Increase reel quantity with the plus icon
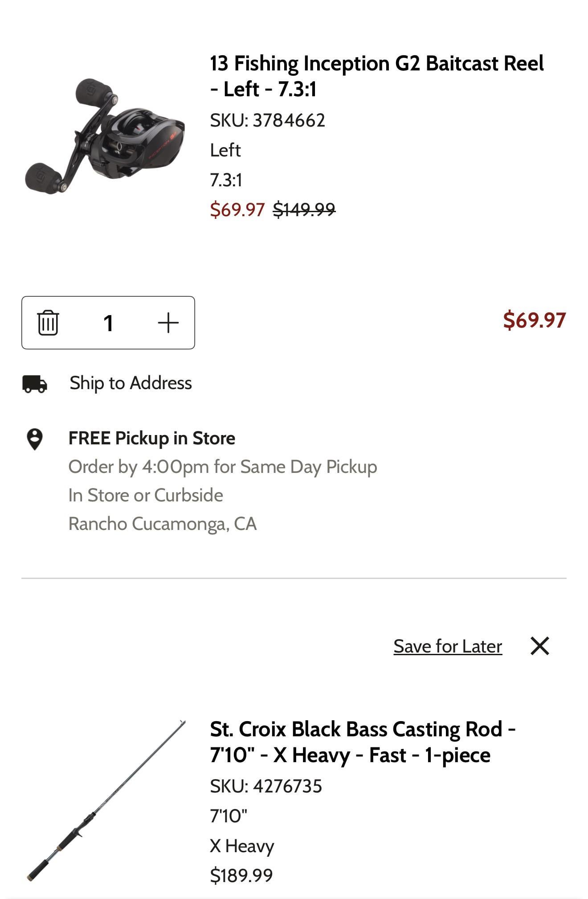588x899 pixels. pyautogui.click(x=168, y=323)
